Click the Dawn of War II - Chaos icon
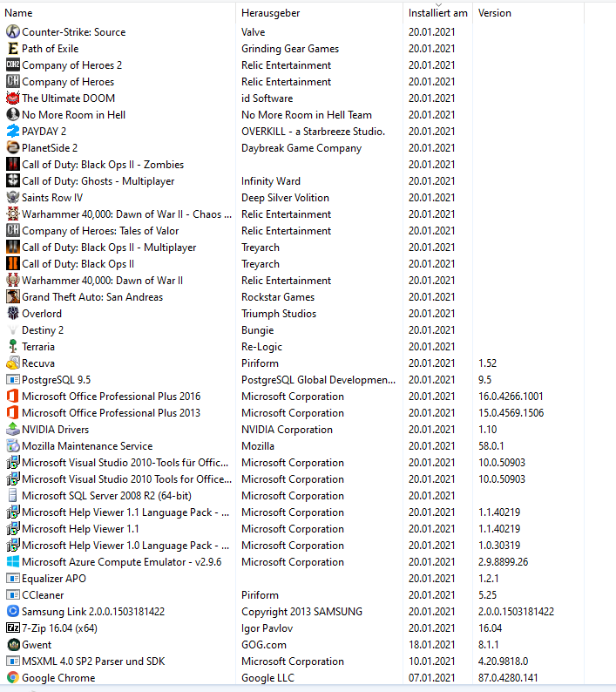616x692 pixels. coord(13,214)
